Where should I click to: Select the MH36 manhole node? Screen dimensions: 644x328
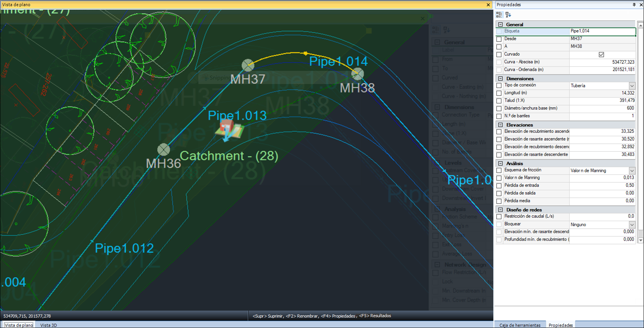tap(163, 150)
